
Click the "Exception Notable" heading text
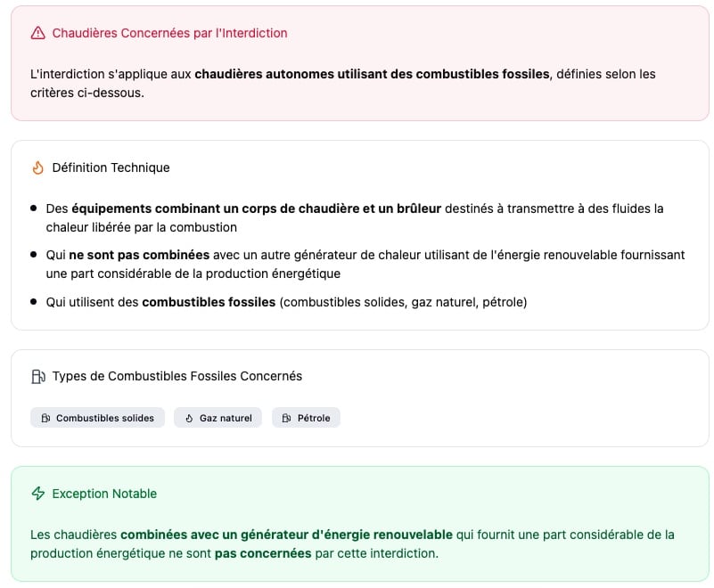(104, 494)
